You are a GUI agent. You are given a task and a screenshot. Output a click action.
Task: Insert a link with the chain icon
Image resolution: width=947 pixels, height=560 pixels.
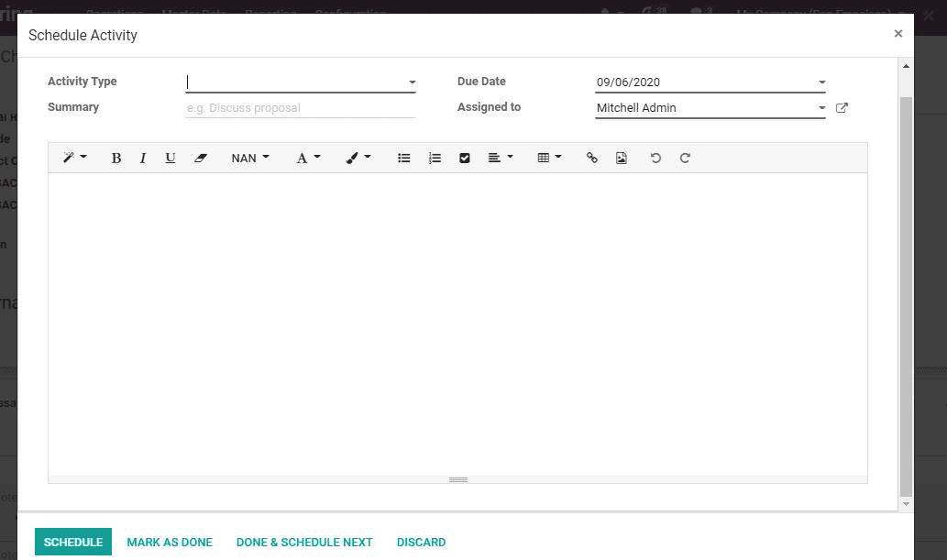(x=592, y=158)
